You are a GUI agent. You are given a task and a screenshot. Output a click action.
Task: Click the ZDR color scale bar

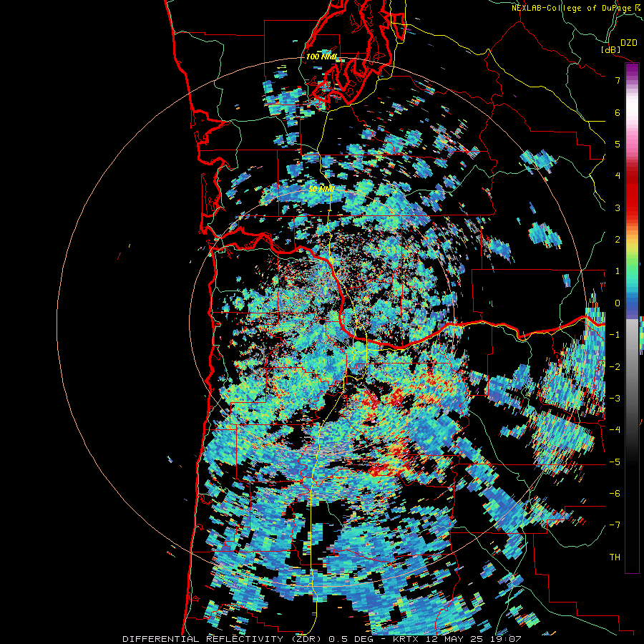[632, 318]
